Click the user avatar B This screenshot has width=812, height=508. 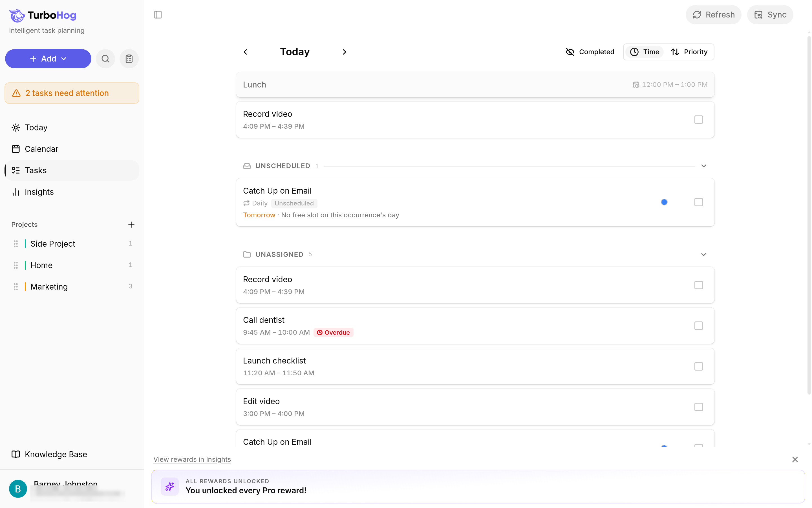pos(18,489)
